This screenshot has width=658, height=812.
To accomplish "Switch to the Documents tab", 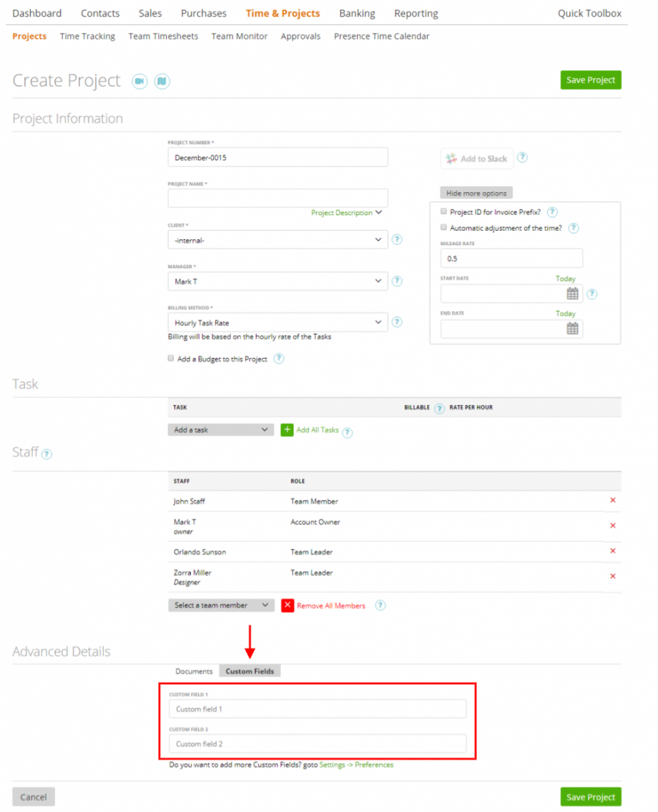I will pos(193,671).
